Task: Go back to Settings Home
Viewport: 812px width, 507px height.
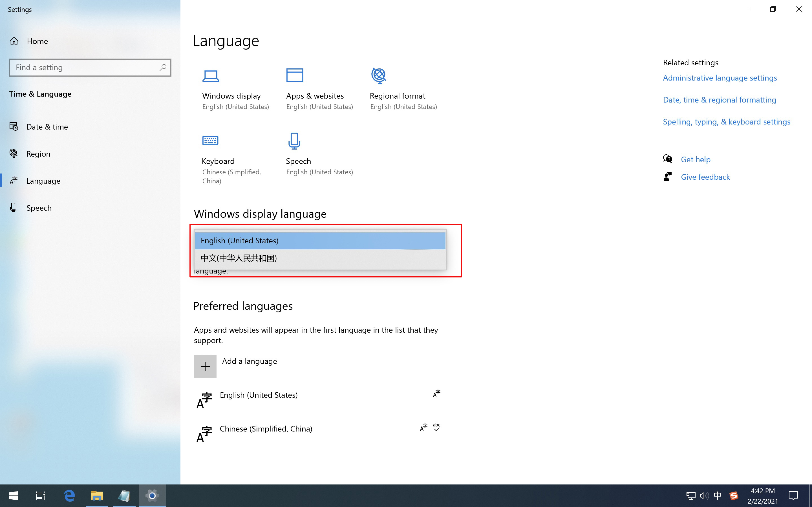Action: coord(37,41)
